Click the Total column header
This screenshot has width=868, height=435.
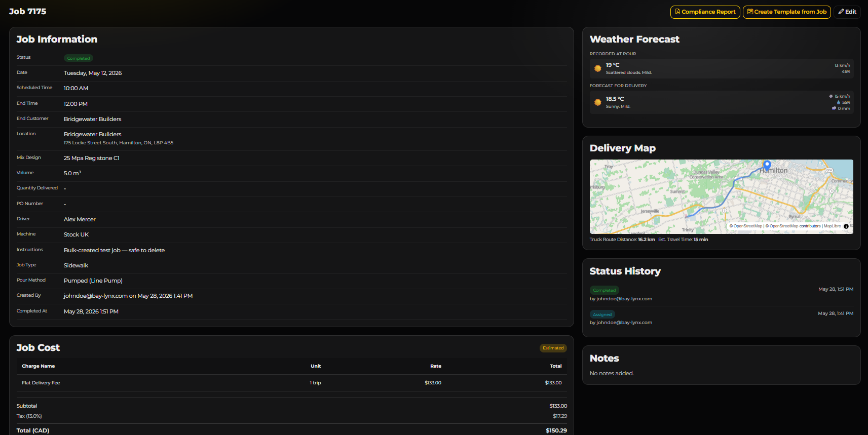coord(556,366)
